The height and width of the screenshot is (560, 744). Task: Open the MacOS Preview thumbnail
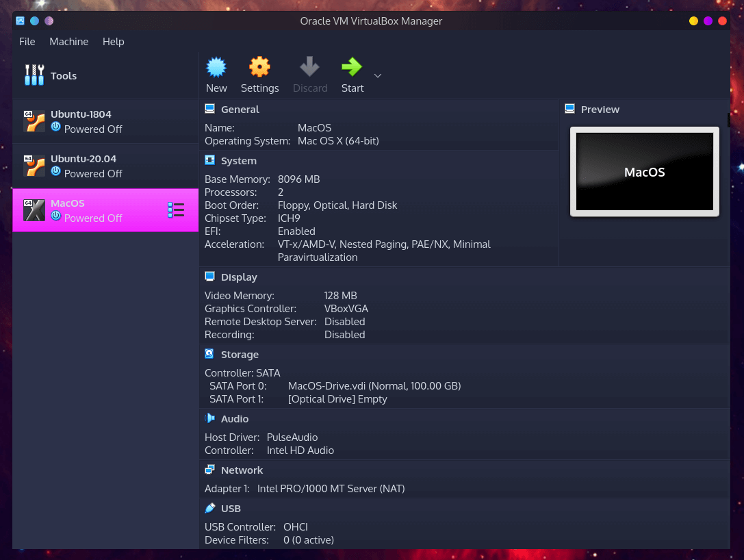coord(644,171)
